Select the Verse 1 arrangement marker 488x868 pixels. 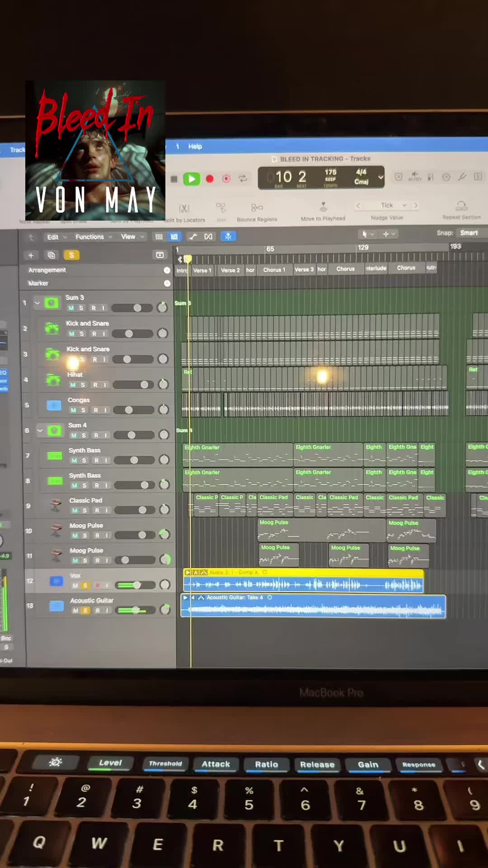[202, 270]
